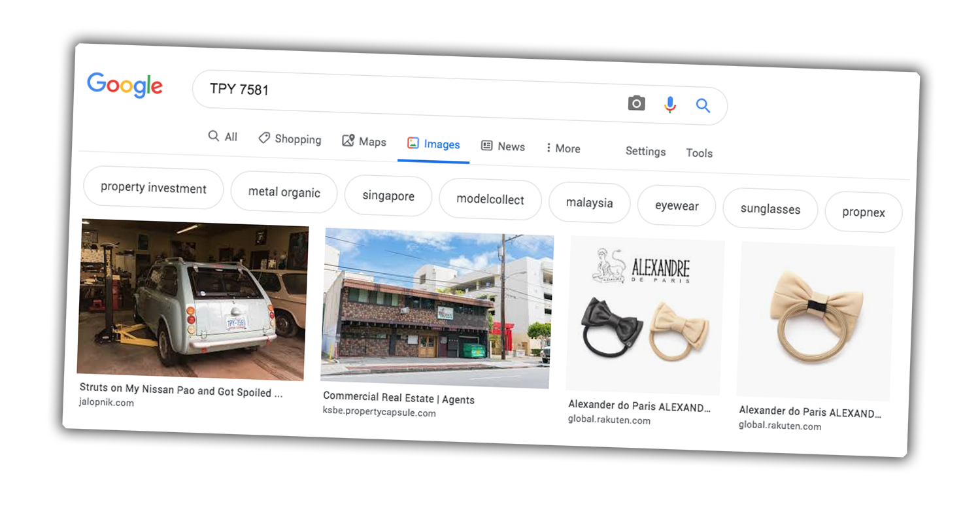980x523 pixels.
Task: Filter by singapore chip
Action: [x=388, y=196]
